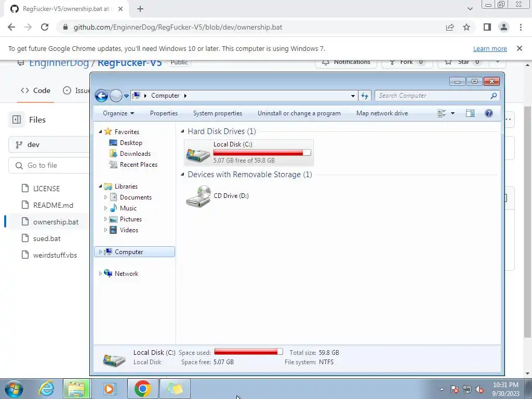Viewport: 532px width, 399px height.
Task: Open the Organize menu
Action: click(118, 113)
